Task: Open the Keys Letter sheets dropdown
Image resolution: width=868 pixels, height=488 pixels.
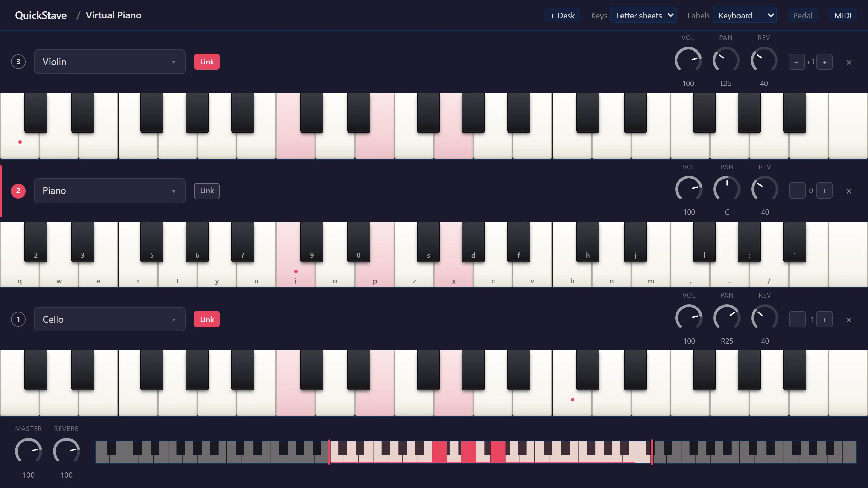Action: (x=644, y=15)
